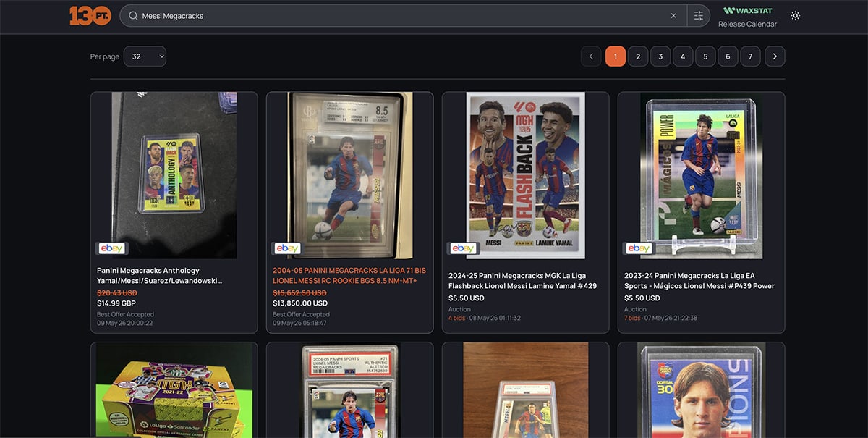This screenshot has height=438, width=868.
Task: Go to results page 7
Action: pos(750,56)
